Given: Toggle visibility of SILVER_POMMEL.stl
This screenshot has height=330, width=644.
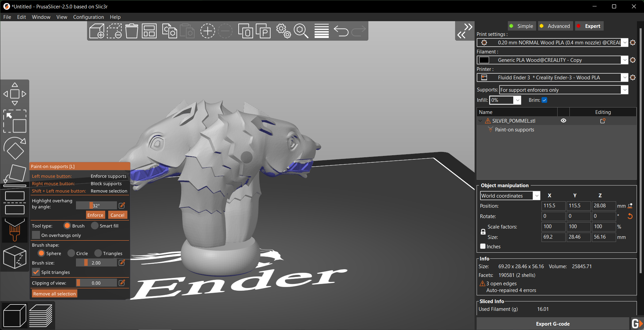Looking at the screenshot, I should (x=563, y=121).
